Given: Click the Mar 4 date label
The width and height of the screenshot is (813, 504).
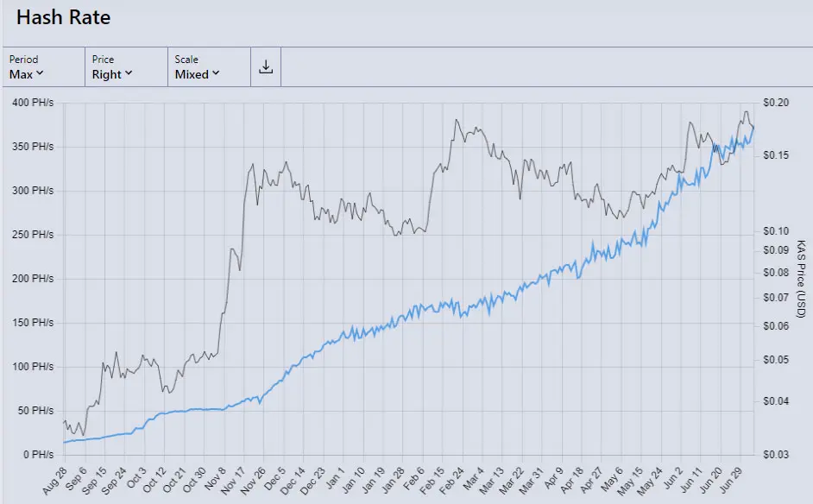Looking at the screenshot, I should pyautogui.click(x=474, y=478).
